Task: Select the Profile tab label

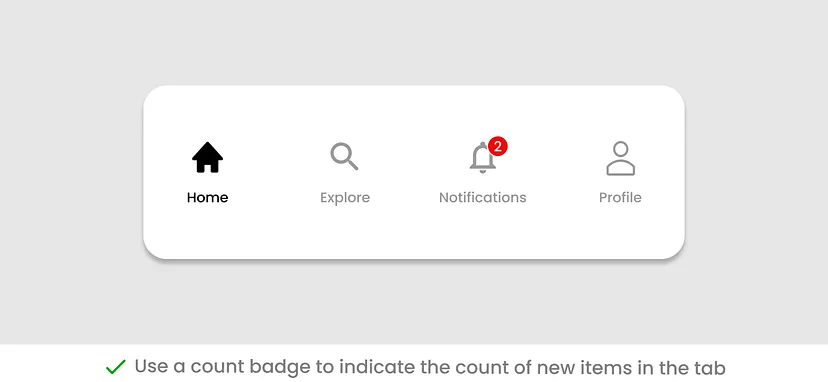Action: (x=620, y=198)
